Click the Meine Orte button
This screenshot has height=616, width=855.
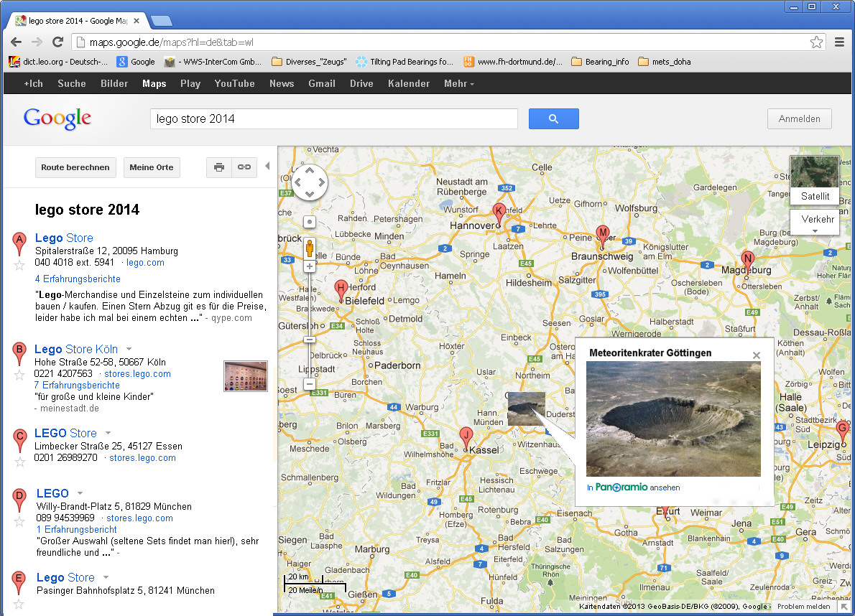[x=152, y=167]
